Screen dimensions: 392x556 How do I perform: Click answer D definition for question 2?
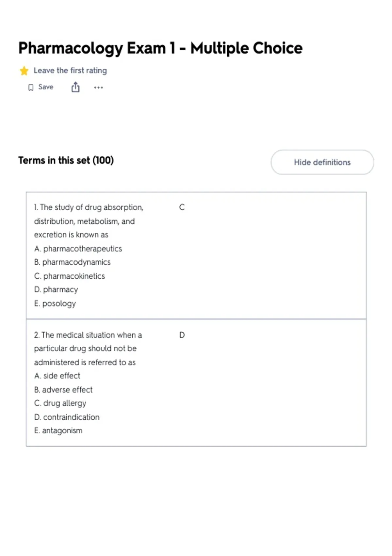tap(182, 335)
